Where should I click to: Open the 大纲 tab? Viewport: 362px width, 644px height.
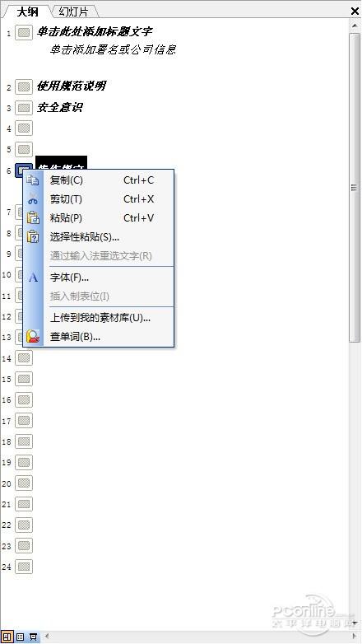tap(27, 12)
